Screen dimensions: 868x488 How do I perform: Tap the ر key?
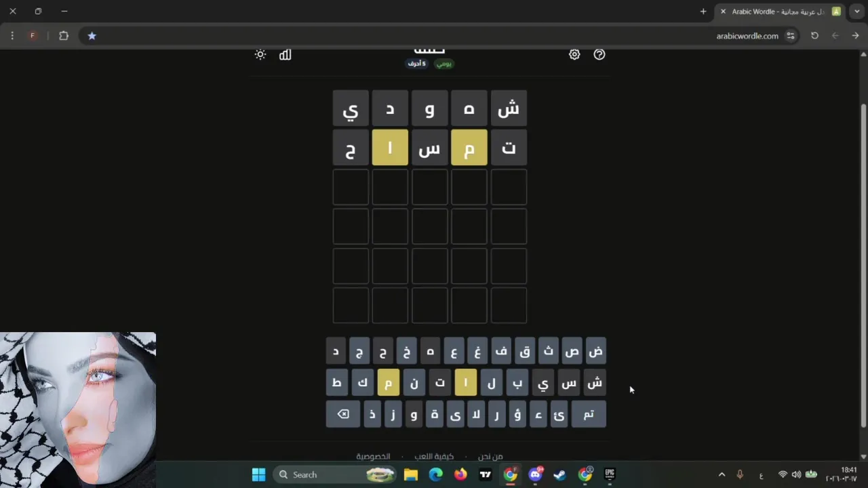pyautogui.click(x=496, y=414)
